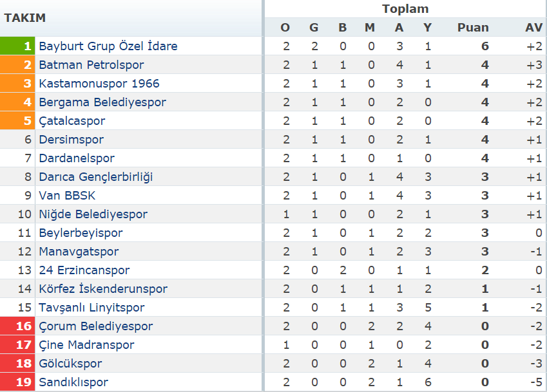Open Körfez İskenderunspor team page
Image resolution: width=547 pixels, height=392 pixels.
103,289
